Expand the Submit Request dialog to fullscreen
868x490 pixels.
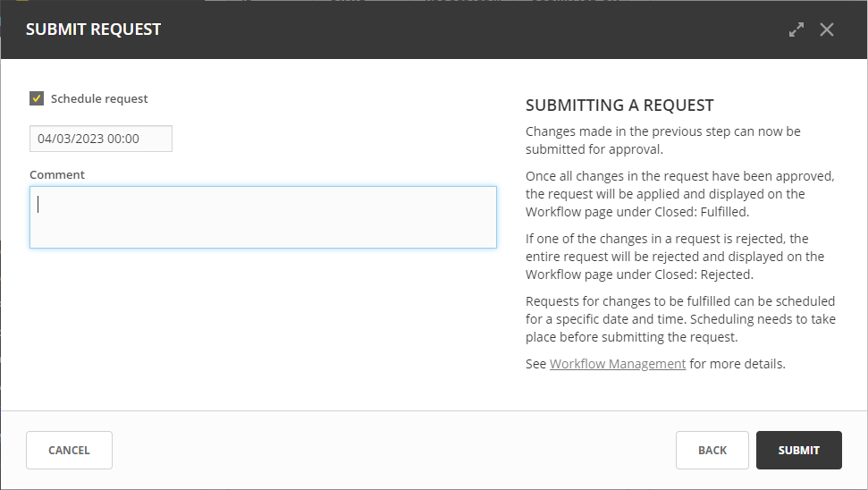[796, 30]
